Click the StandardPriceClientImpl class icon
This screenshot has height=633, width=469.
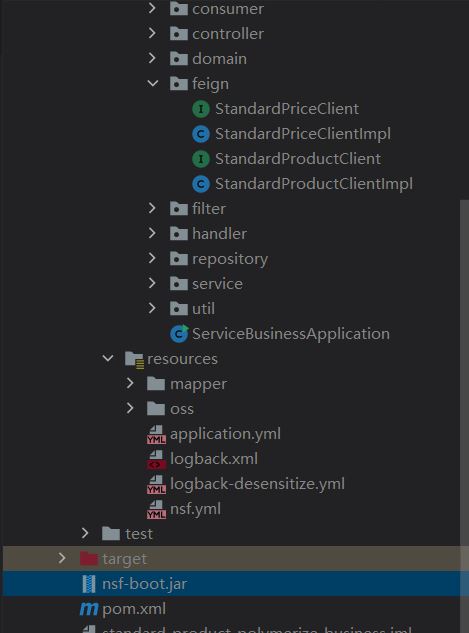click(201, 134)
